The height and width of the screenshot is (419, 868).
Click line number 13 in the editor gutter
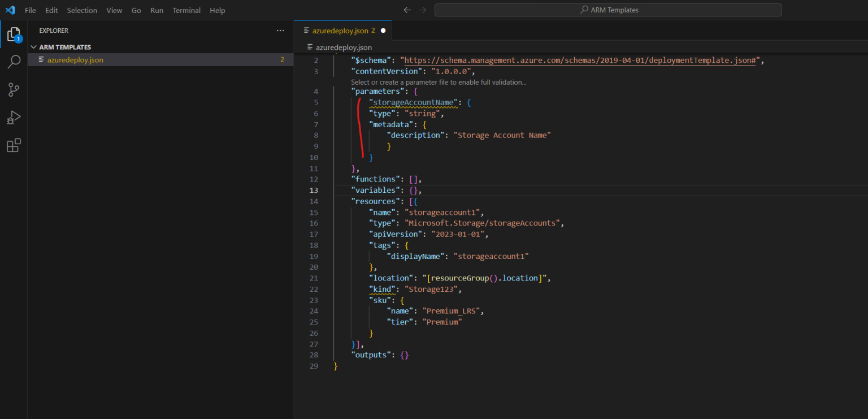[314, 190]
